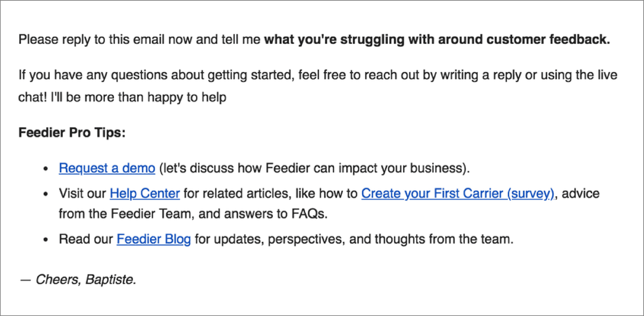The image size is (644, 316).
Task: Click the words 'Visit our' before Help Center
Action: coord(83,194)
